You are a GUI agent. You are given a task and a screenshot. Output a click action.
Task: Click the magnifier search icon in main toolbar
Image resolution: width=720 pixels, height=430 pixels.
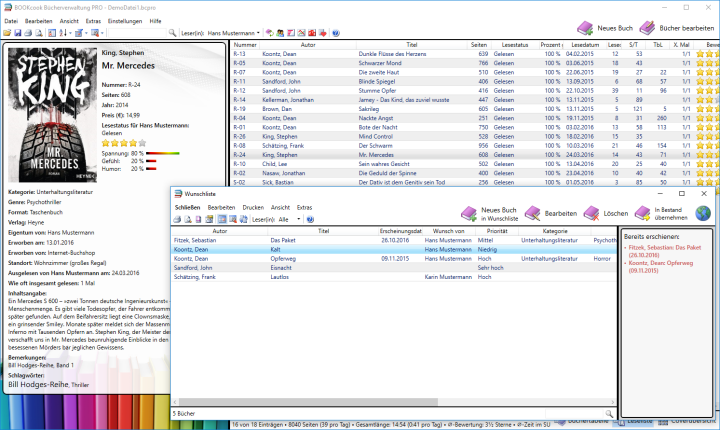click(174, 33)
